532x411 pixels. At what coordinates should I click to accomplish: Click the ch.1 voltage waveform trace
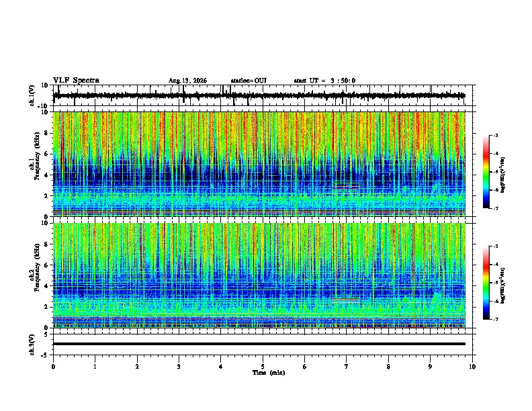(x=259, y=95)
